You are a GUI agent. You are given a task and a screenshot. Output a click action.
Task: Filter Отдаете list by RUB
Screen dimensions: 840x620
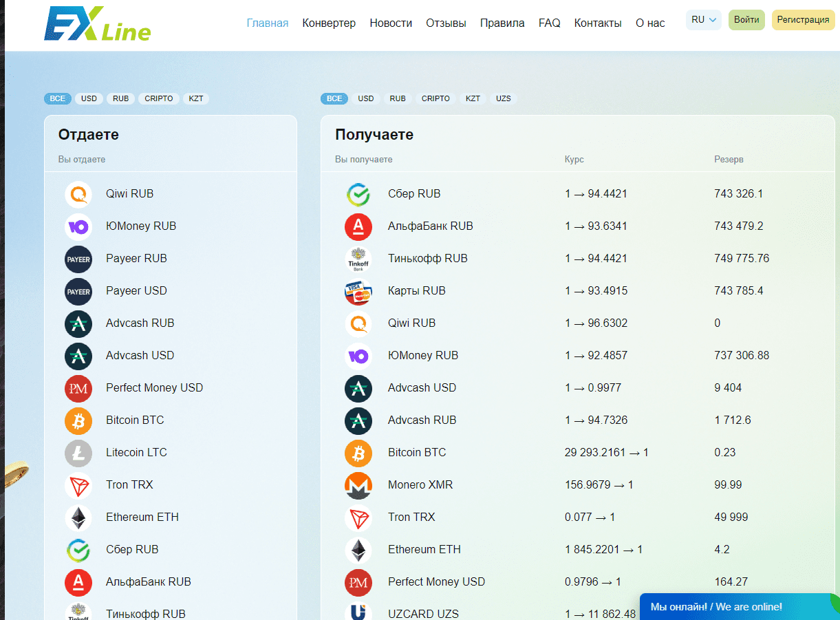point(121,98)
